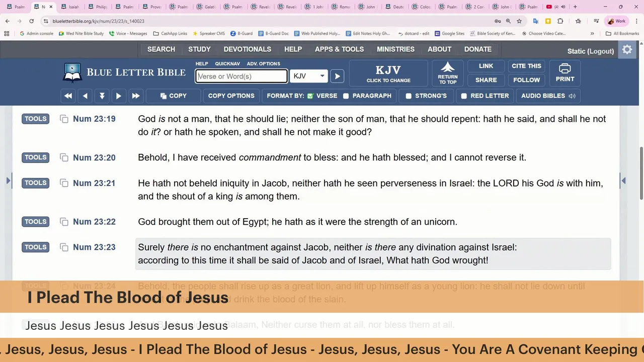Click the down-arrow scroll navigation button

[x=102, y=96]
